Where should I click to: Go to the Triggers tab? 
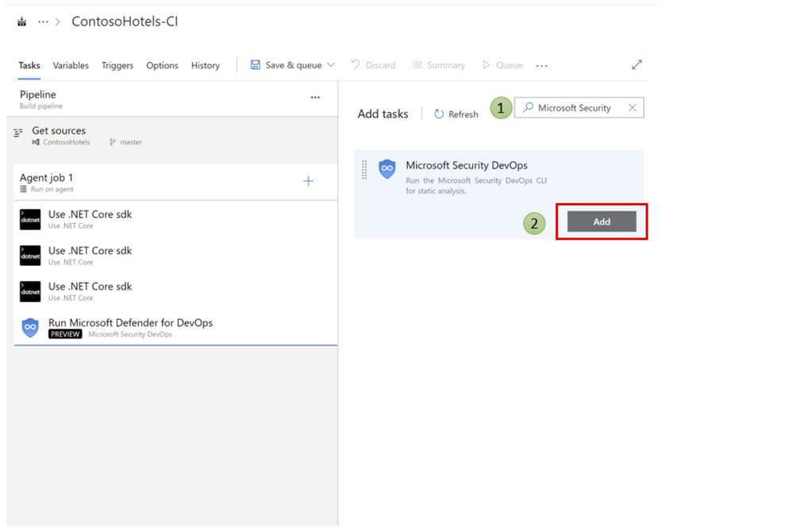(117, 65)
